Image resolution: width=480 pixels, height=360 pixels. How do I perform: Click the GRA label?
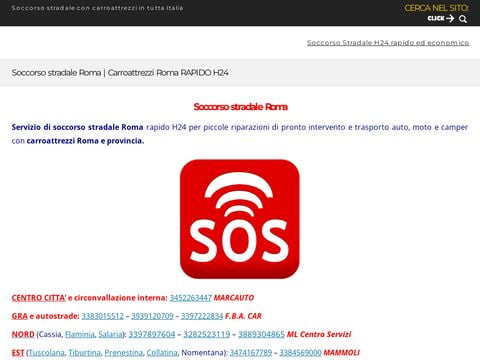coord(20,316)
